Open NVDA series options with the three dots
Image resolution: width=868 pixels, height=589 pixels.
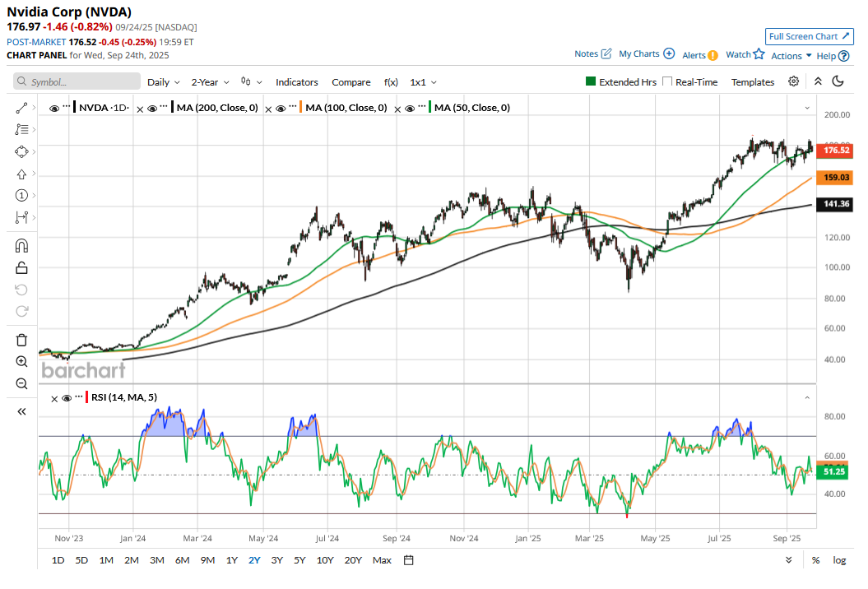(x=67, y=105)
